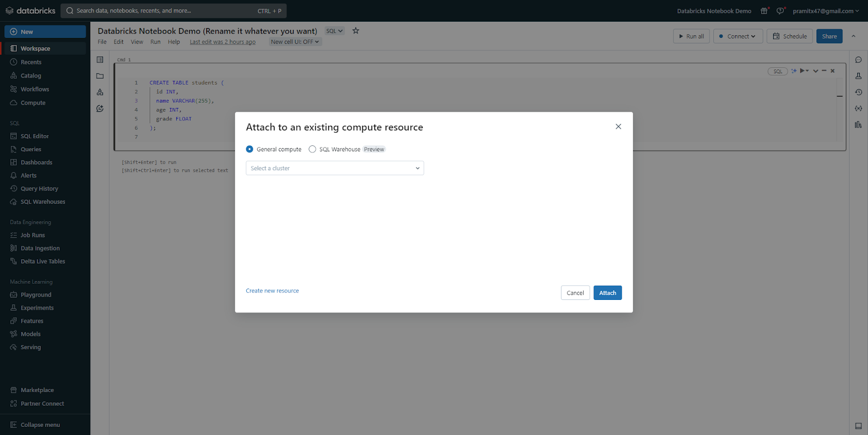Click the notebook title to rename
The height and width of the screenshot is (435, 868).
pyautogui.click(x=207, y=31)
